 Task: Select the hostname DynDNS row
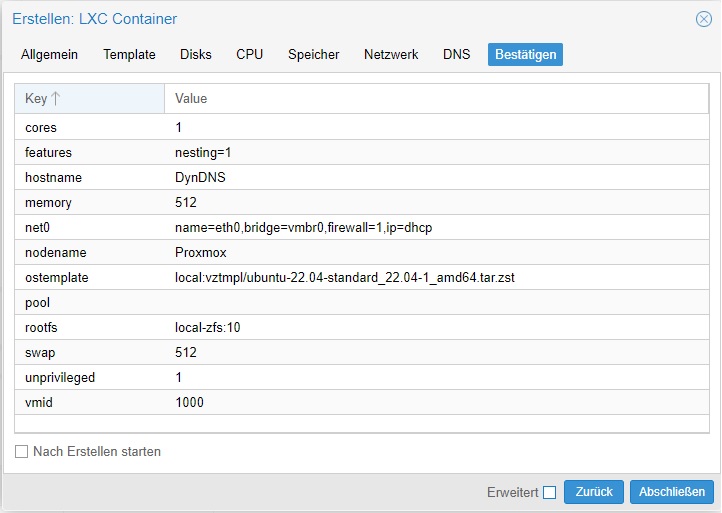click(x=361, y=177)
